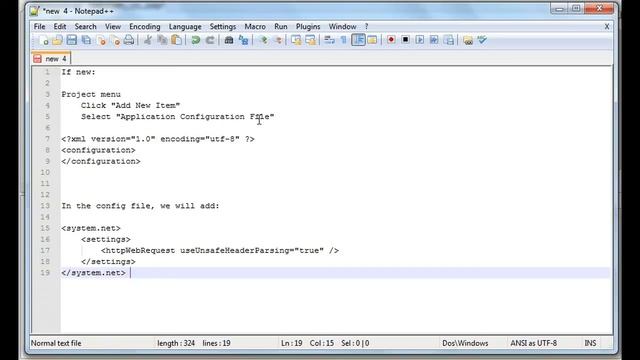
Task: Click the user defined language folder icon
Action: [372, 40]
